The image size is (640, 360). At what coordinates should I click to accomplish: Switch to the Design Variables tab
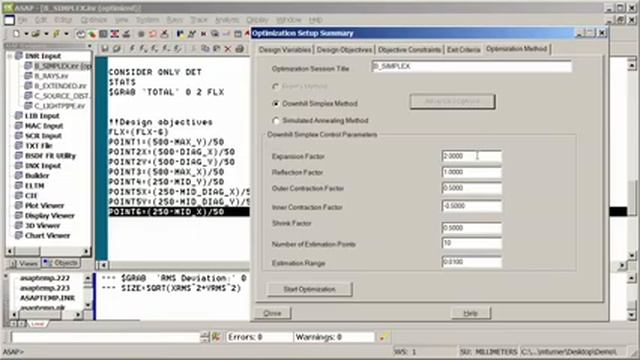pyautogui.click(x=285, y=49)
